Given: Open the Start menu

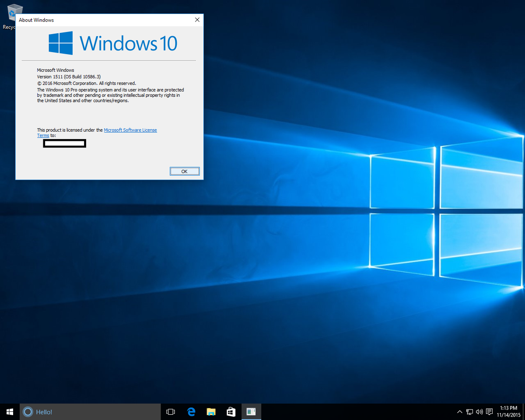Looking at the screenshot, I should click(x=10, y=412).
